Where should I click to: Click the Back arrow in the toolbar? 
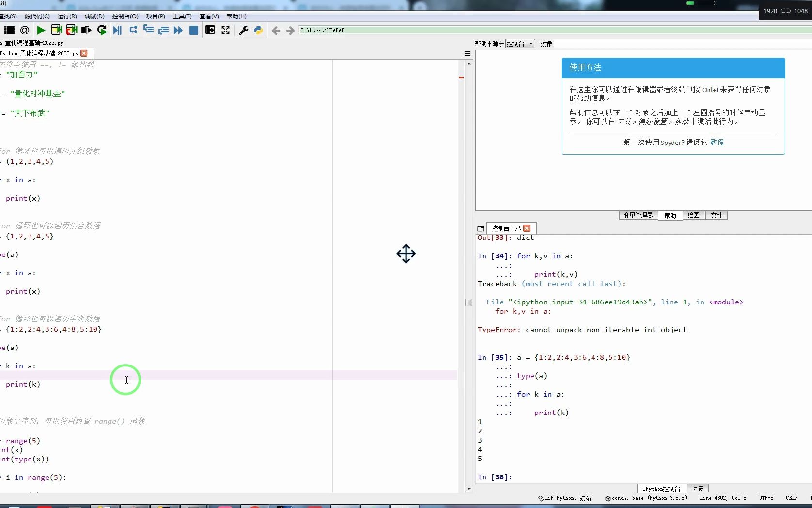point(276,31)
